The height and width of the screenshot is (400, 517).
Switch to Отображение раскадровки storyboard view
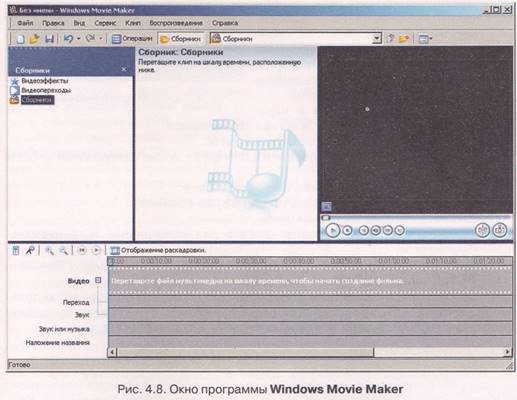(158, 250)
